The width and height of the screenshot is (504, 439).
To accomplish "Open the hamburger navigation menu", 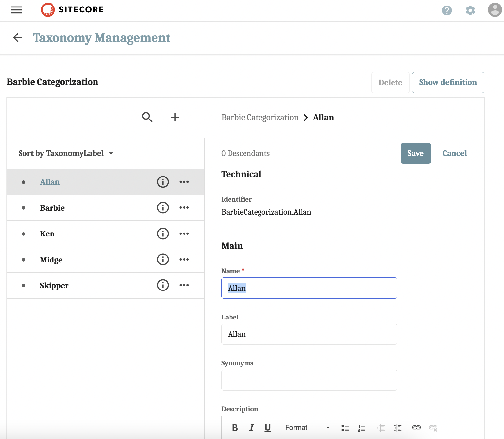I will tap(17, 10).
